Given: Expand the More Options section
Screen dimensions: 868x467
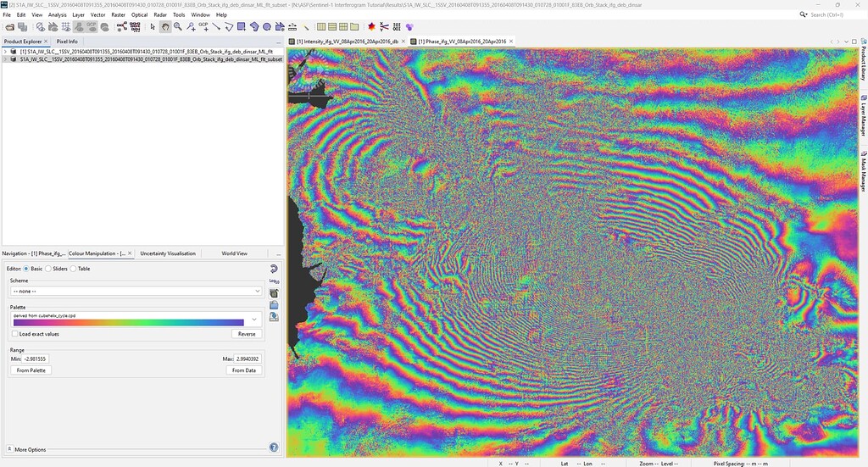Looking at the screenshot, I should (x=10, y=449).
